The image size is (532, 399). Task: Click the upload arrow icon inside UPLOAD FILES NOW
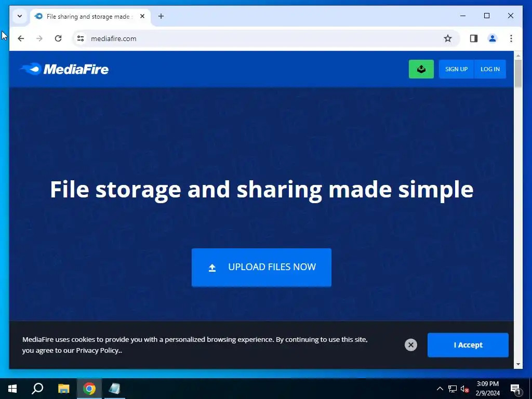click(x=212, y=268)
